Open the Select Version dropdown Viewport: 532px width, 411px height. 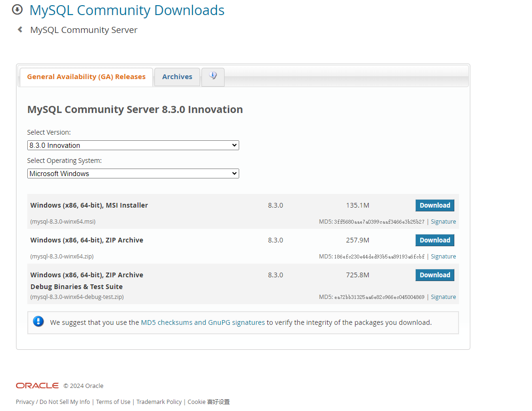click(133, 145)
